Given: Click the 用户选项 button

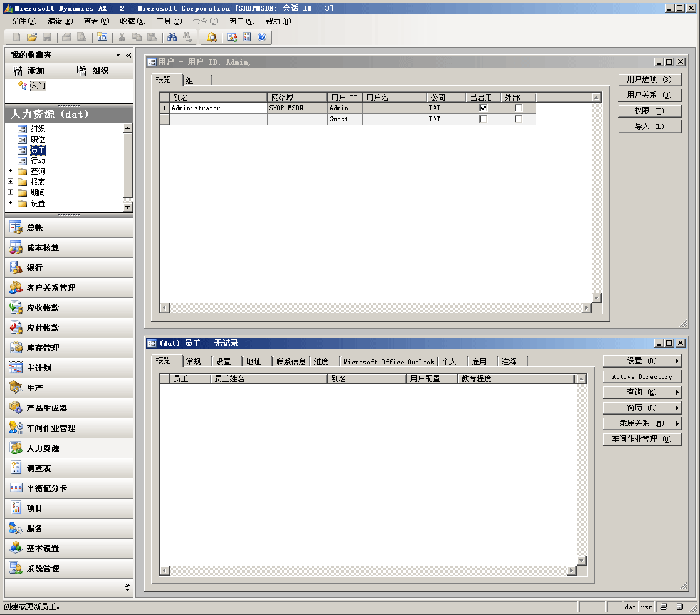Looking at the screenshot, I should (649, 80).
